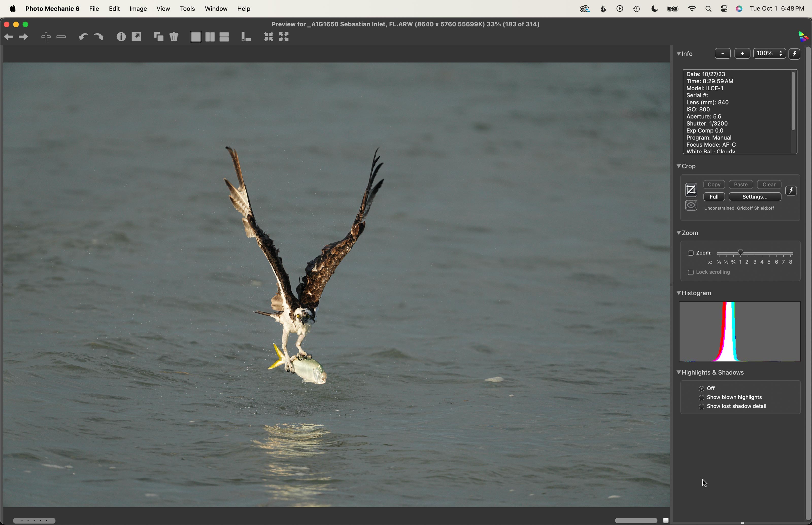Open metadata info for this photo
The image size is (812, 525).
point(121,37)
